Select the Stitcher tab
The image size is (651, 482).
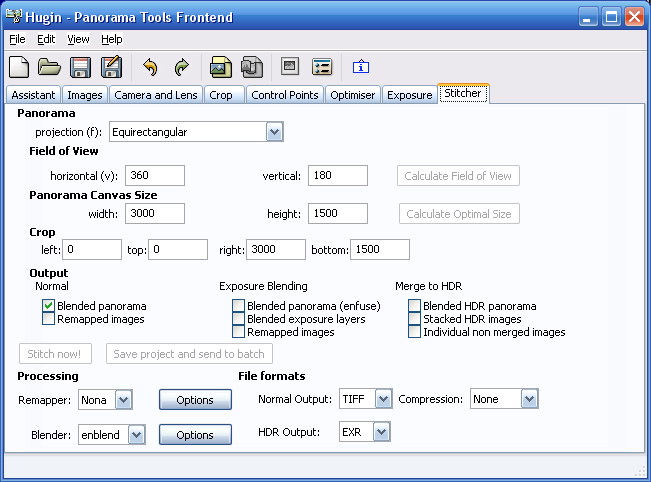click(x=463, y=93)
